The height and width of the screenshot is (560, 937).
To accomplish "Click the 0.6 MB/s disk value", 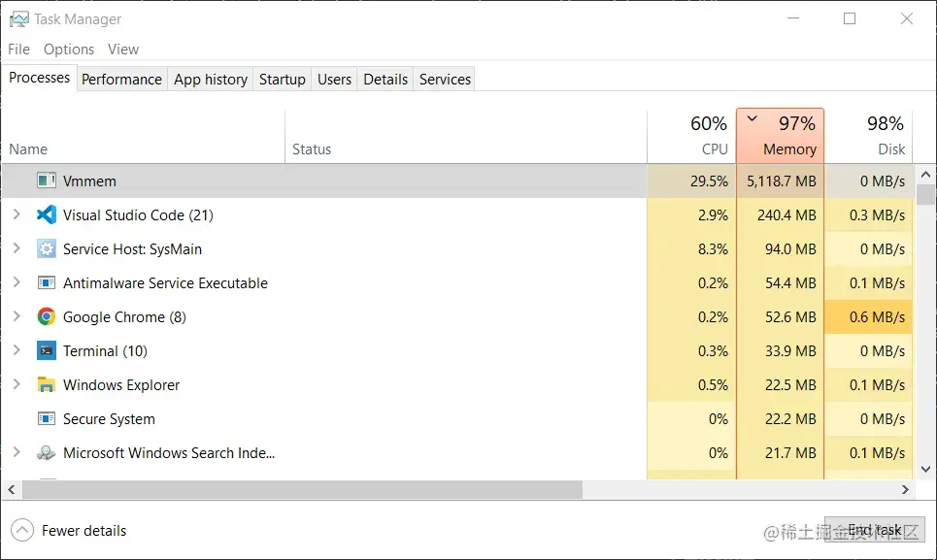I will coord(877,317).
